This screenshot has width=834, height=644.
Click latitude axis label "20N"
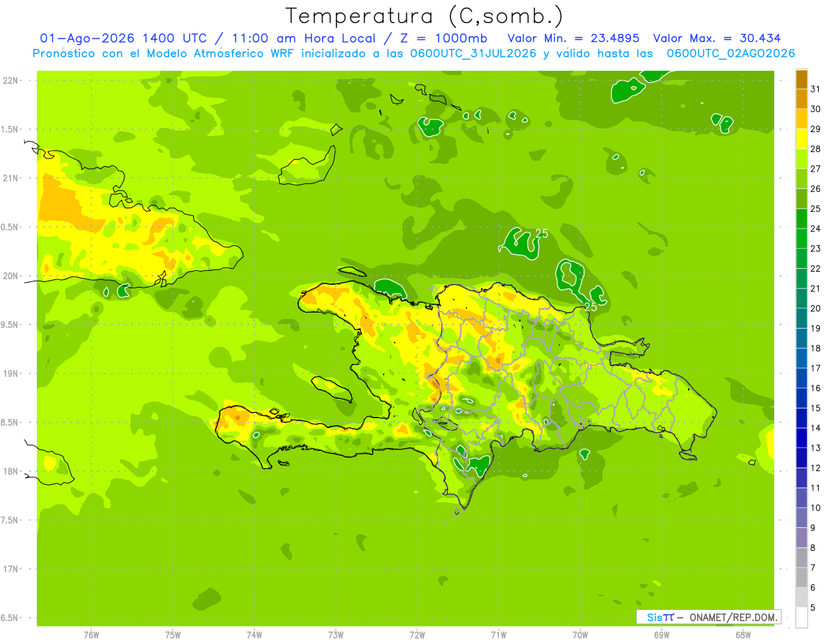[x=11, y=276]
